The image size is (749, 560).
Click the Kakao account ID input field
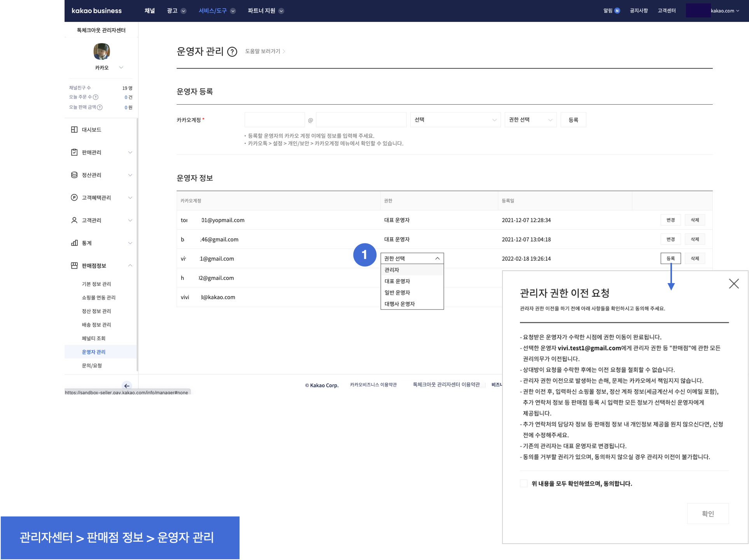click(275, 120)
